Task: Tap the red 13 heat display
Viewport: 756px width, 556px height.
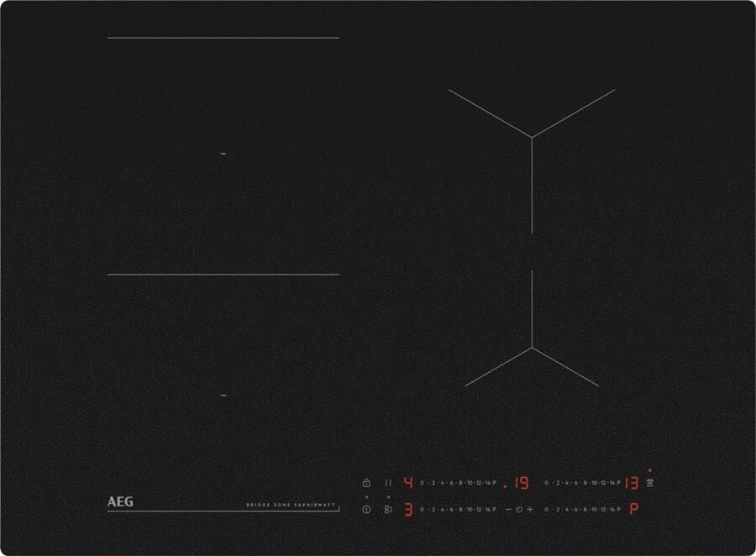Action: click(x=632, y=483)
